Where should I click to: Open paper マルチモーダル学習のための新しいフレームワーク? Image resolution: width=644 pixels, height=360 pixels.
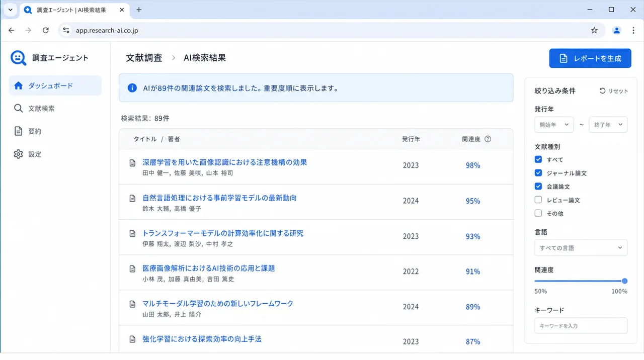pyautogui.click(x=218, y=304)
